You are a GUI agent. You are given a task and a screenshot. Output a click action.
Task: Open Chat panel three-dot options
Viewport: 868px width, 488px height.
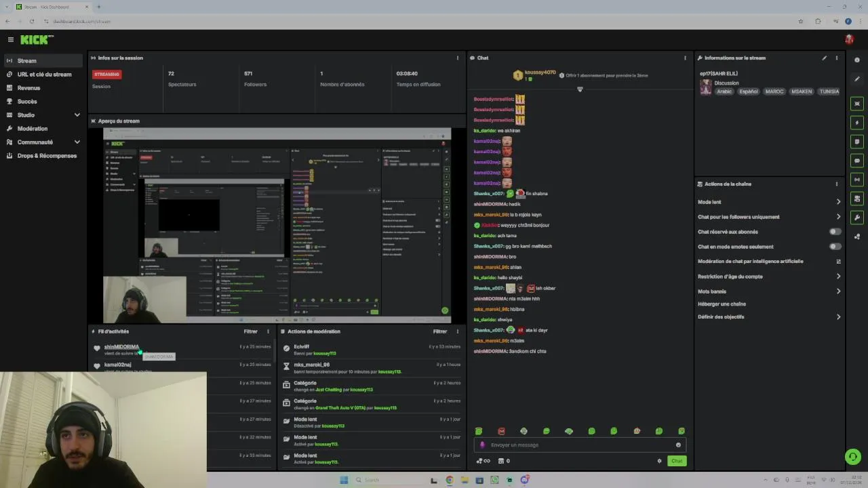point(685,58)
